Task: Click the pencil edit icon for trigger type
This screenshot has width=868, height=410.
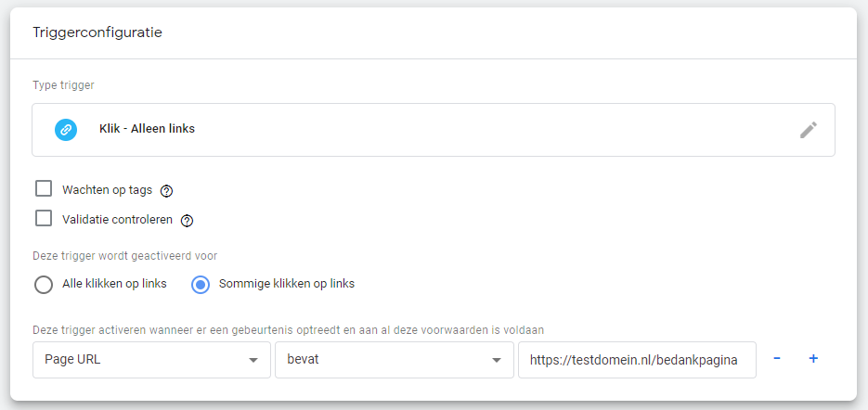Action: (x=808, y=130)
